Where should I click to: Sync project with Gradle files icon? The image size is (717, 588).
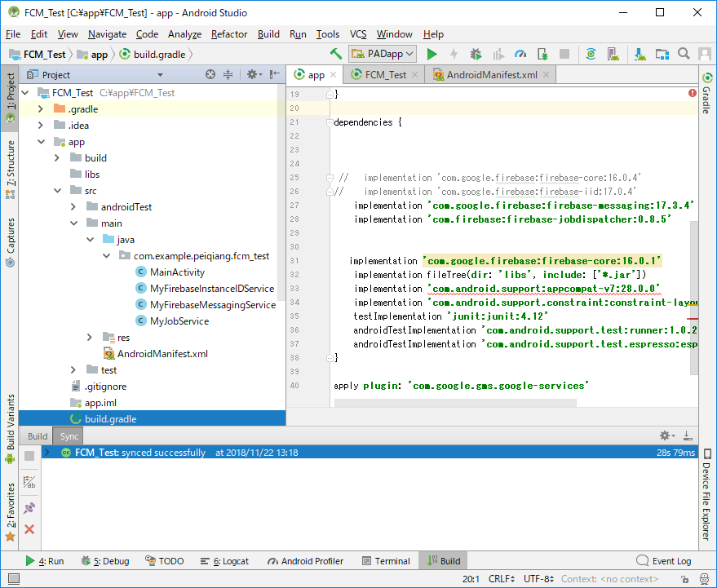click(591, 54)
